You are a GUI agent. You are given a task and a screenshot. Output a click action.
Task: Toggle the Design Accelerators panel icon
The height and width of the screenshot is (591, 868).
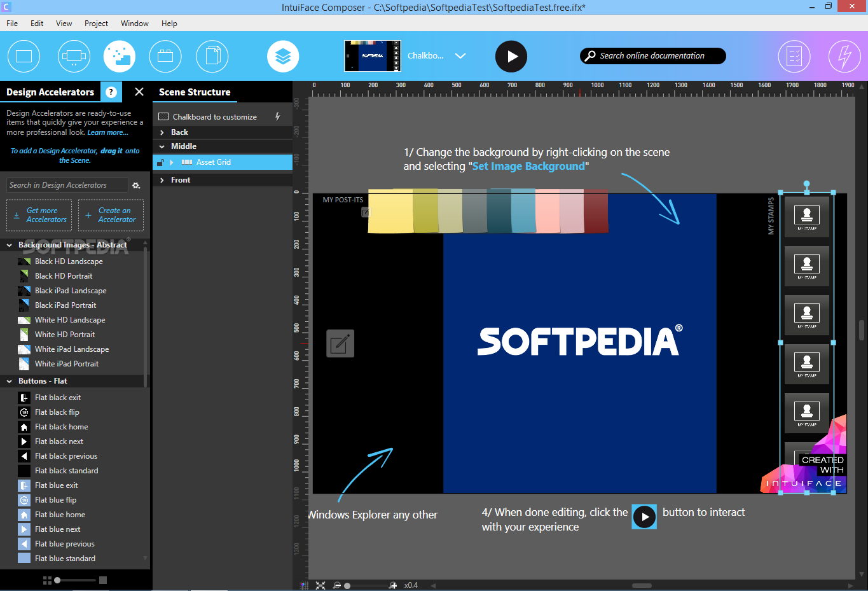click(120, 56)
